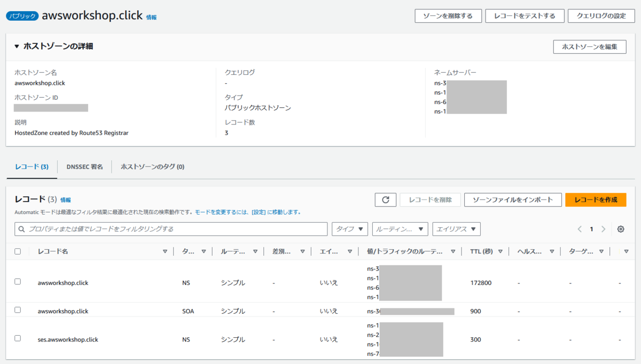Click TTL value 300 in ses row

(x=475, y=339)
